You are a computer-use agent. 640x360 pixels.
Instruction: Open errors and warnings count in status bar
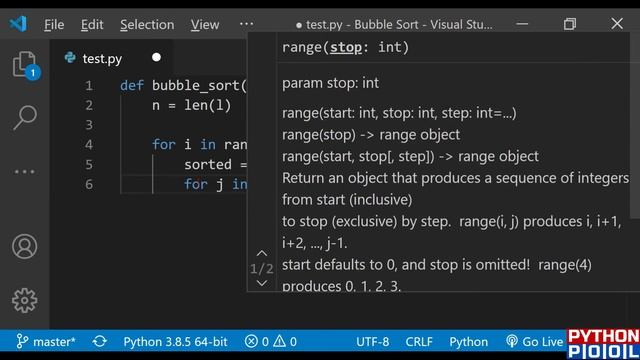pyautogui.click(x=271, y=341)
